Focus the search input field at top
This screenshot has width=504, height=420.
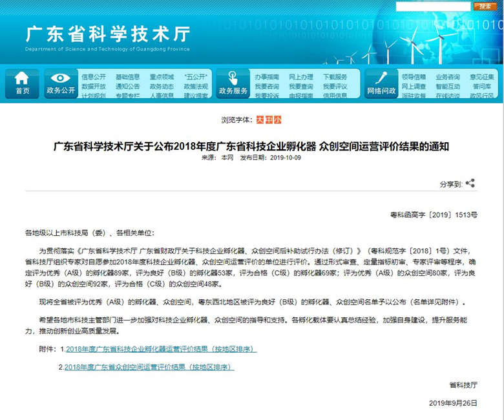[x=433, y=6]
